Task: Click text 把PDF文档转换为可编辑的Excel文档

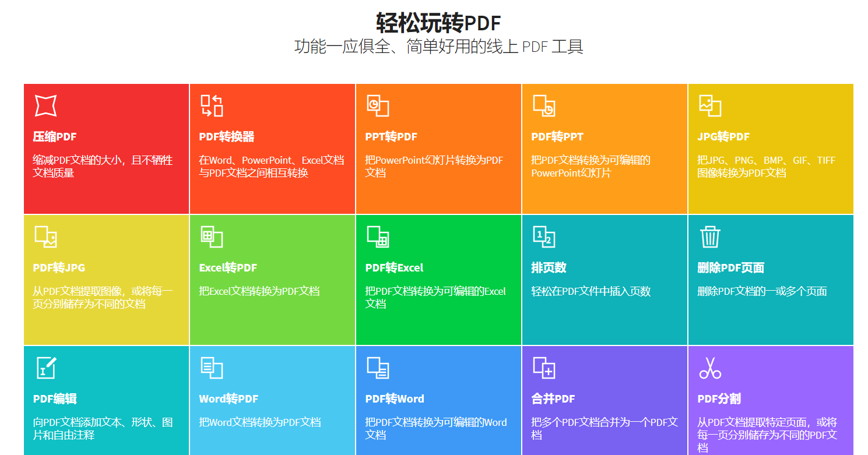Action: (435, 298)
